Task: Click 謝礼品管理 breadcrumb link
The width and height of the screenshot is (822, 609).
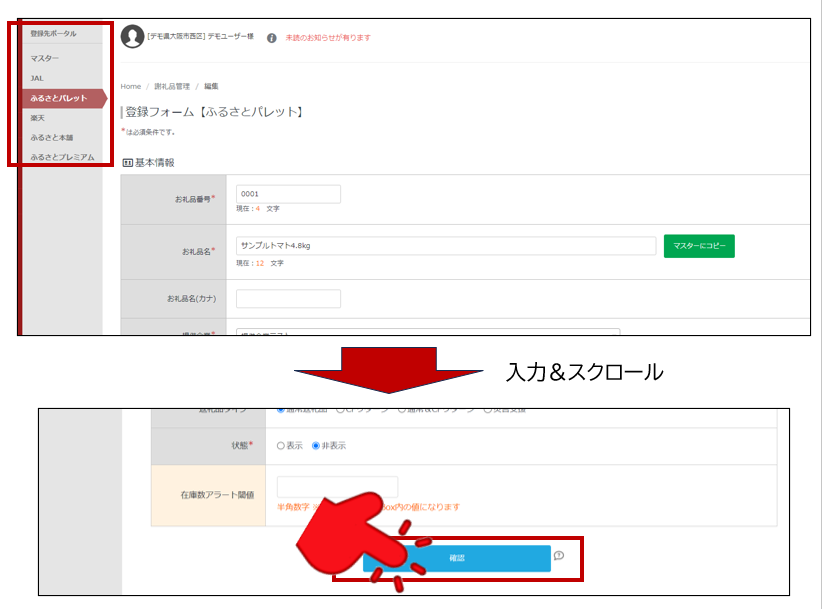Action: (170, 87)
